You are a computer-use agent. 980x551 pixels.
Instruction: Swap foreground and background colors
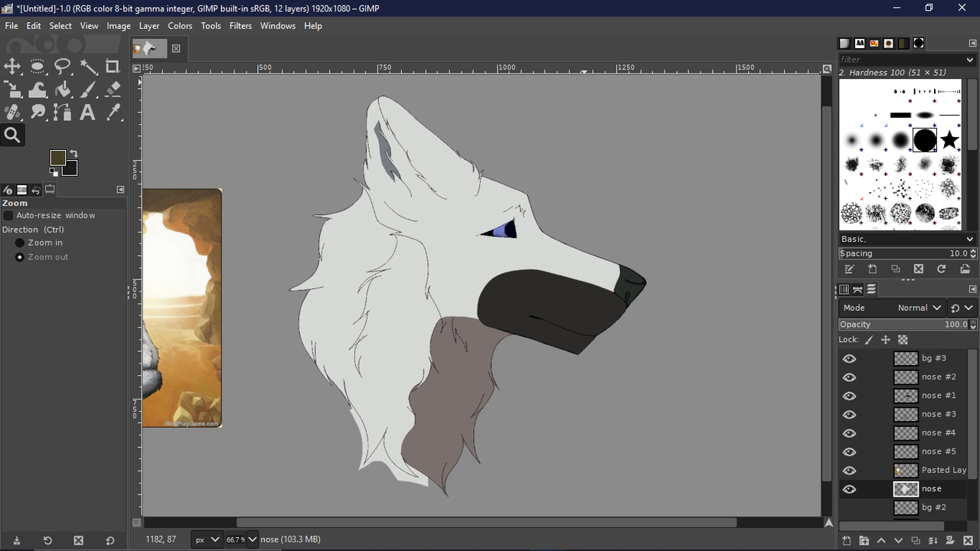pyautogui.click(x=74, y=153)
